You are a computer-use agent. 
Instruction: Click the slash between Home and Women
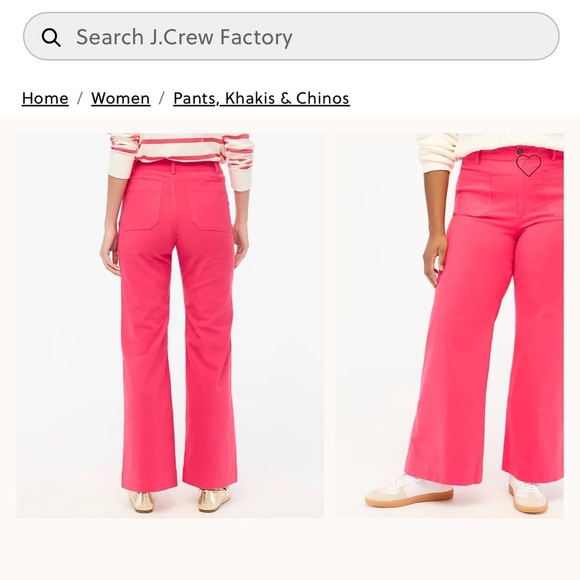80,98
